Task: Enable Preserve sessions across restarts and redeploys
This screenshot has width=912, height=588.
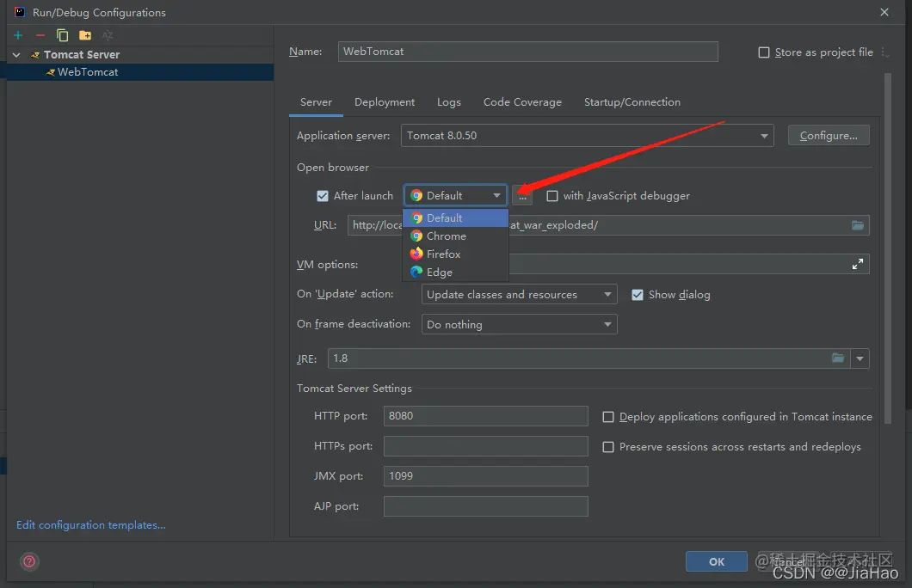Action: 607,447
